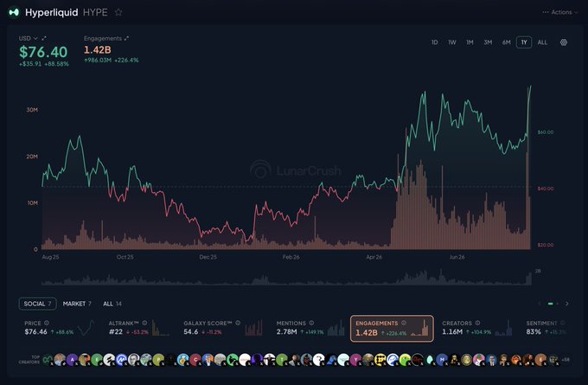Open chart settings gear
Image resolution: width=588 pixels, height=385 pixels.
click(x=564, y=42)
